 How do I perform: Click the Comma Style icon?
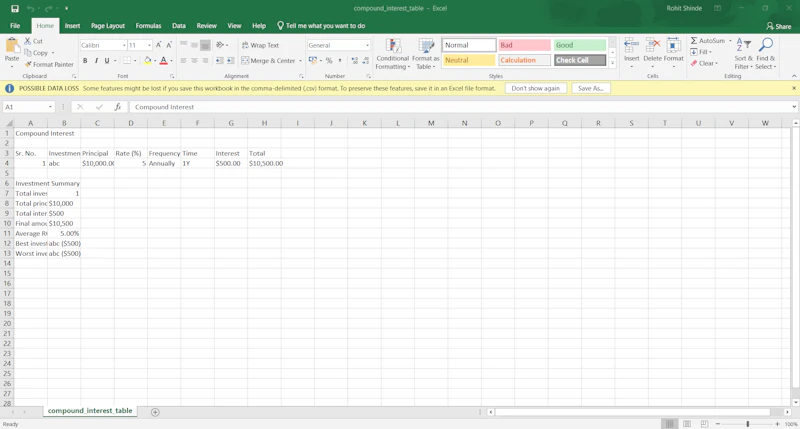[340, 61]
